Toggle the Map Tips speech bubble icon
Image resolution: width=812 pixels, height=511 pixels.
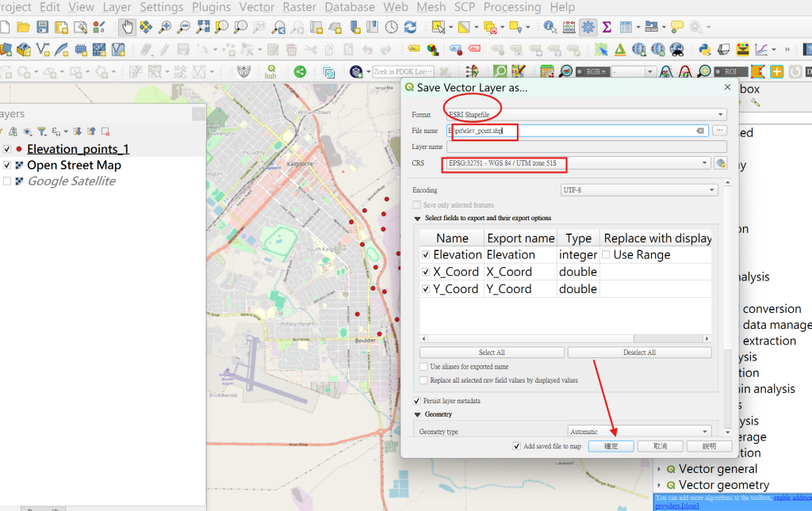click(677, 27)
